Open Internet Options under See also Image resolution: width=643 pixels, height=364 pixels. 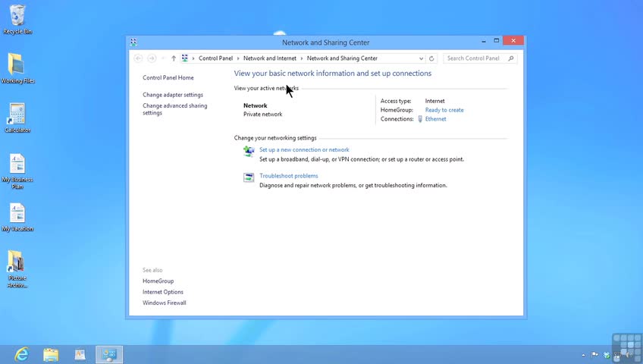(x=163, y=292)
